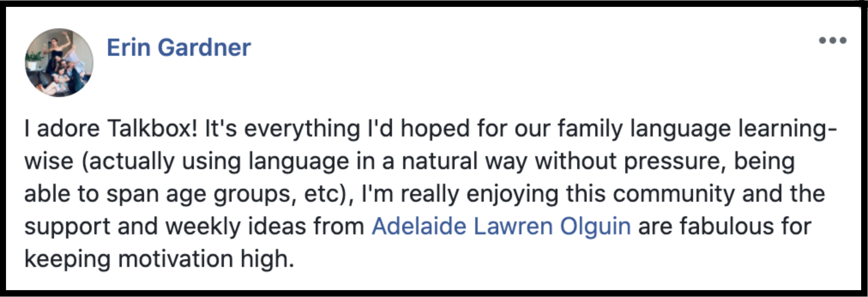The width and height of the screenshot is (868, 297).
Task: Click the phrase "keeping motivation high."
Action: click(159, 260)
